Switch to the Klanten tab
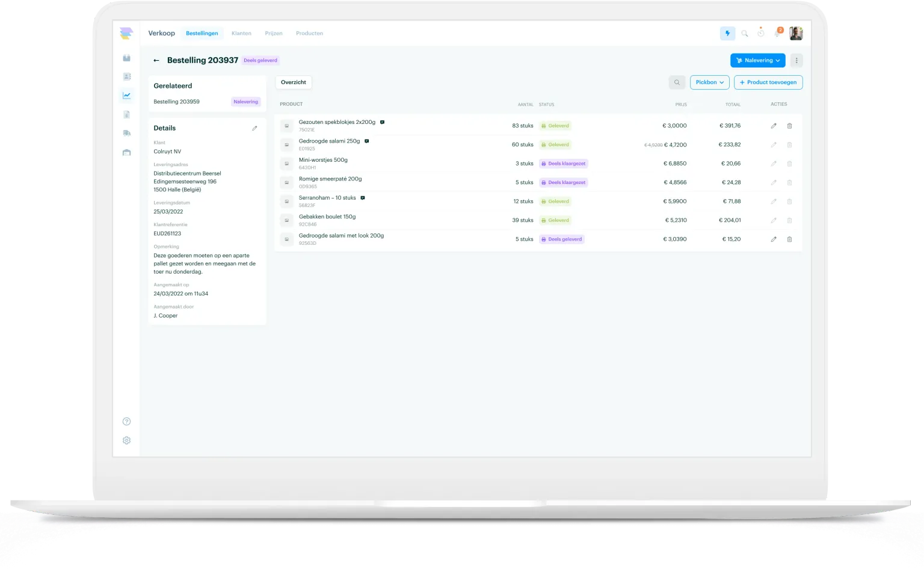The width and height of the screenshot is (924, 569). [241, 34]
